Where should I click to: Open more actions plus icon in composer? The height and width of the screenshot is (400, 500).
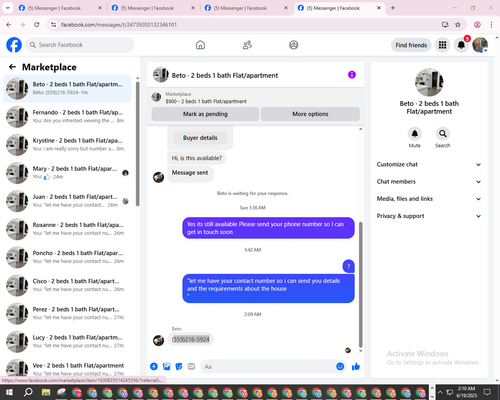click(x=154, y=367)
